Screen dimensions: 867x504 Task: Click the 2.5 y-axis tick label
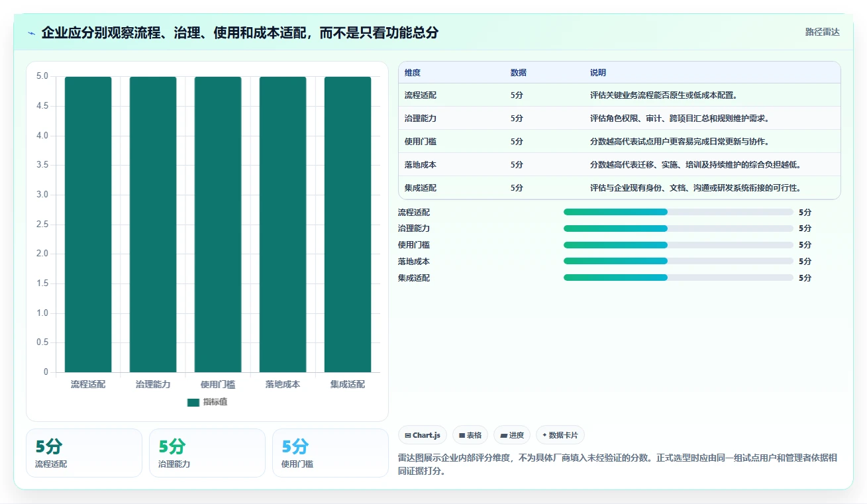pyautogui.click(x=42, y=225)
